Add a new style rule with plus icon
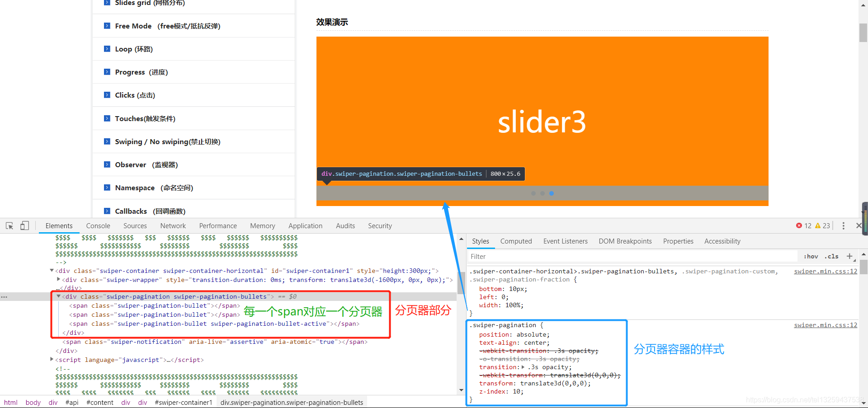The width and height of the screenshot is (868, 408). pos(849,256)
